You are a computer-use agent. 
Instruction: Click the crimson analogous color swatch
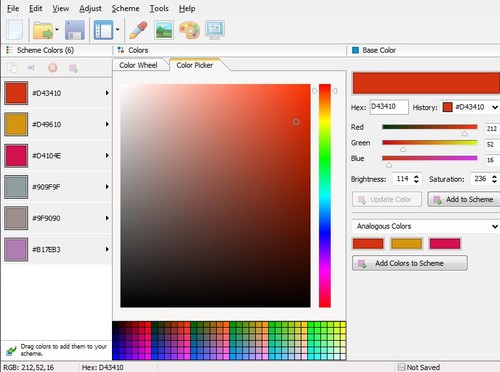tap(445, 244)
